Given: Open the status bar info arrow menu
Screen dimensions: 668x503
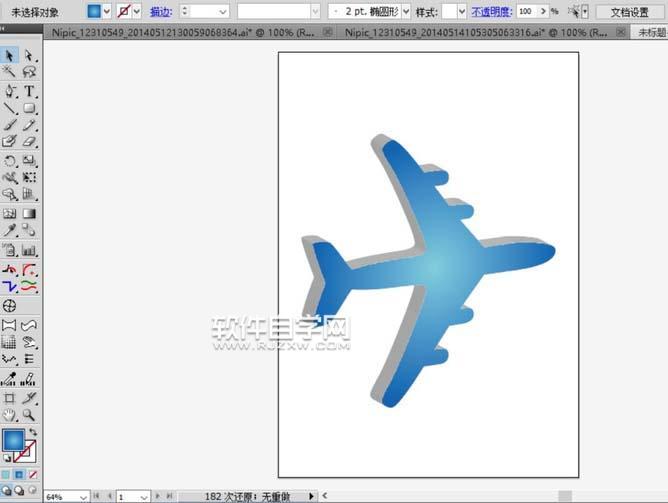Looking at the screenshot, I should [x=311, y=496].
